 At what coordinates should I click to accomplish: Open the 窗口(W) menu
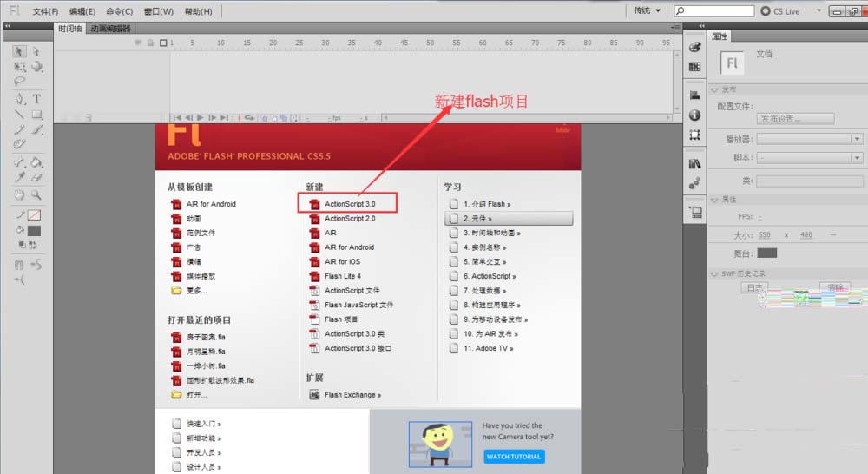(158, 11)
